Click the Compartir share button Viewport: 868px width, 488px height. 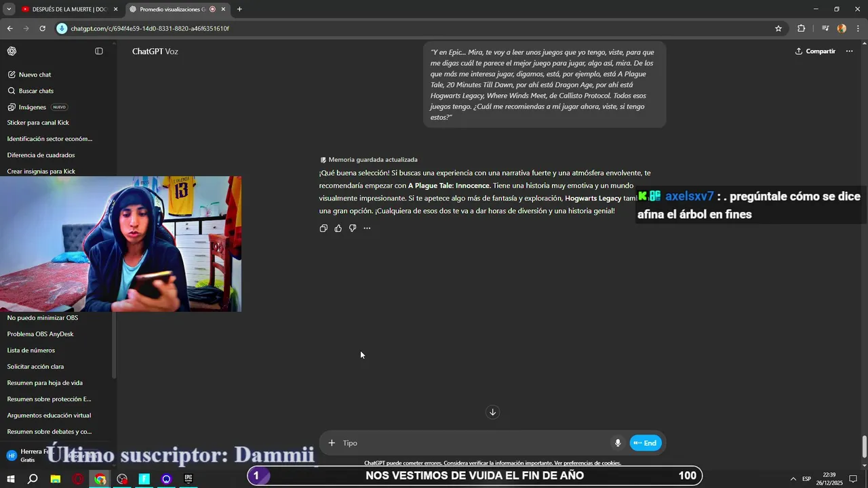click(815, 52)
